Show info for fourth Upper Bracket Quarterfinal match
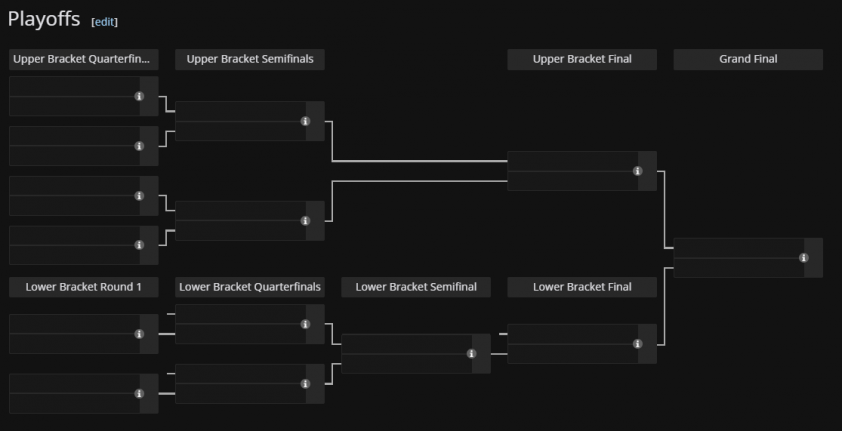842x431 pixels. pyautogui.click(x=139, y=245)
